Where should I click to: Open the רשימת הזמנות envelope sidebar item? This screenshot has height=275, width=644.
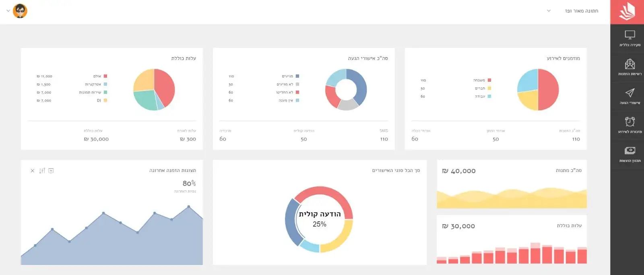coord(630,68)
